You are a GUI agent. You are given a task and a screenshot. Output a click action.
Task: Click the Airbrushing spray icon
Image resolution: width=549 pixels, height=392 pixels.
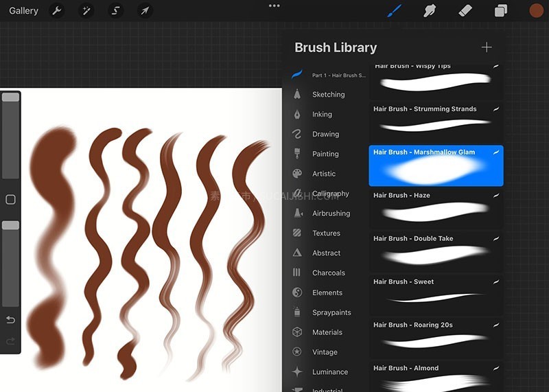(298, 213)
